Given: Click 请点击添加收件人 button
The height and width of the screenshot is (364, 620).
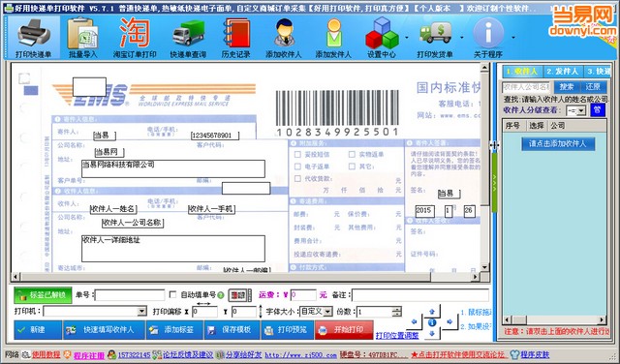Looking at the screenshot, I should (558, 143).
